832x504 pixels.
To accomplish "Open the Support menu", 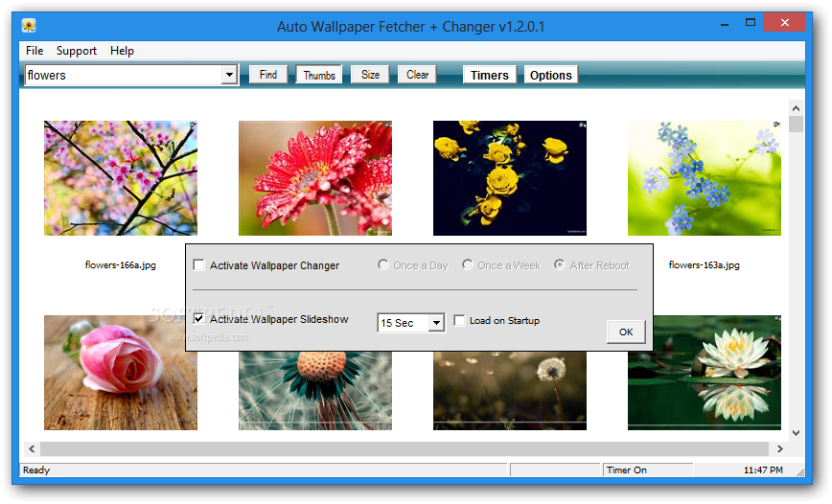I will tap(77, 51).
